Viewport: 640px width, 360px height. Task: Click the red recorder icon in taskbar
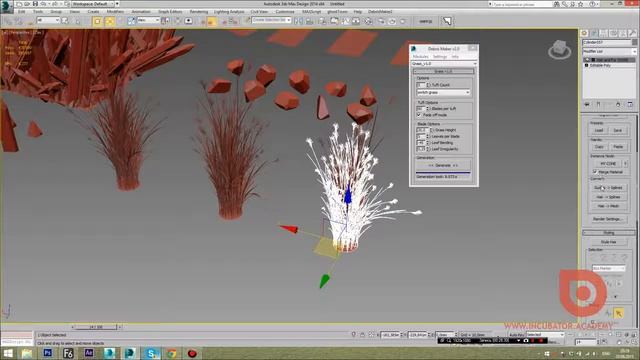192,353
